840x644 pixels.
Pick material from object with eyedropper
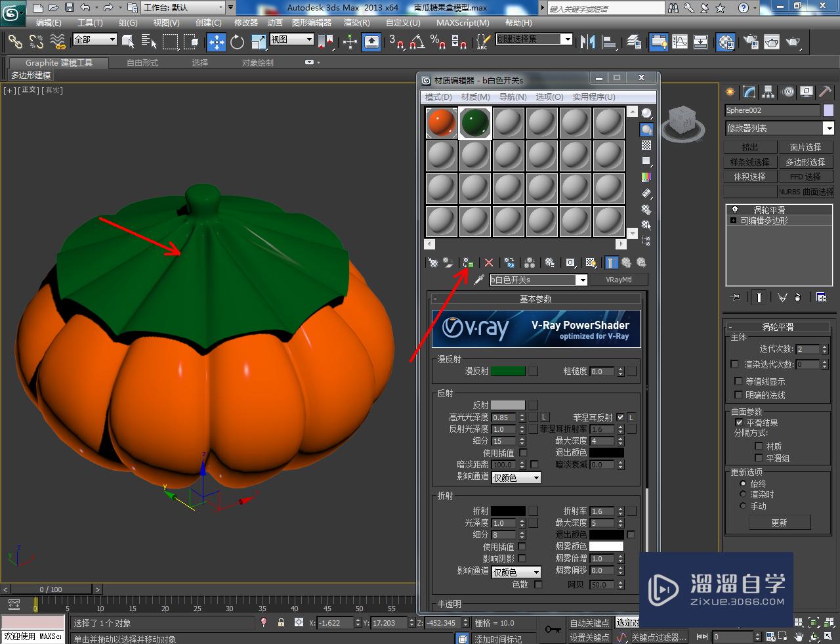tap(479, 280)
